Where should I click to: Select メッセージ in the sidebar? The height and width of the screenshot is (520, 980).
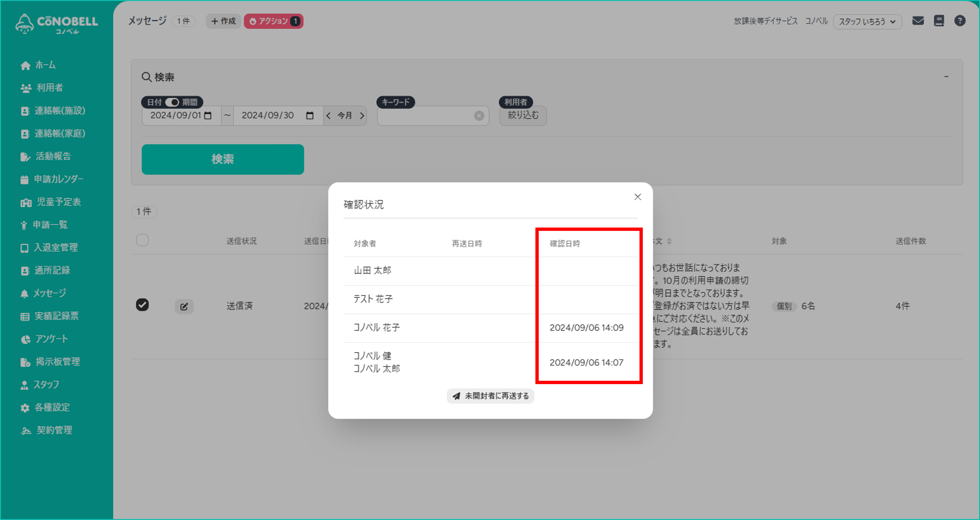43,293
